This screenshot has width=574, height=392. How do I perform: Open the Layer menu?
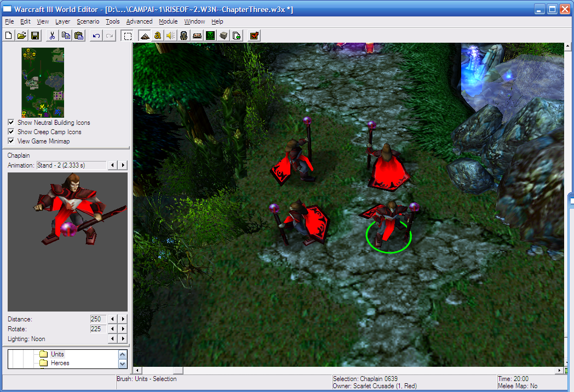point(62,21)
